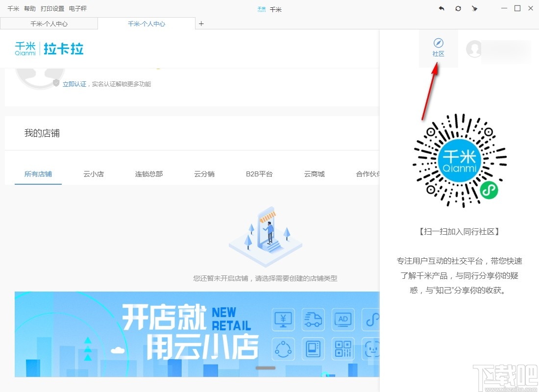Viewport: 539px width, 392px height.
Task: Select the 所有店铺 tab
Action: point(38,173)
